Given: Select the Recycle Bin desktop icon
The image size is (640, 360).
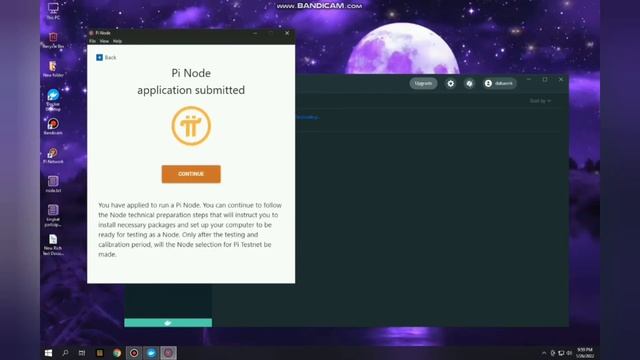Looking at the screenshot, I should (53, 40).
